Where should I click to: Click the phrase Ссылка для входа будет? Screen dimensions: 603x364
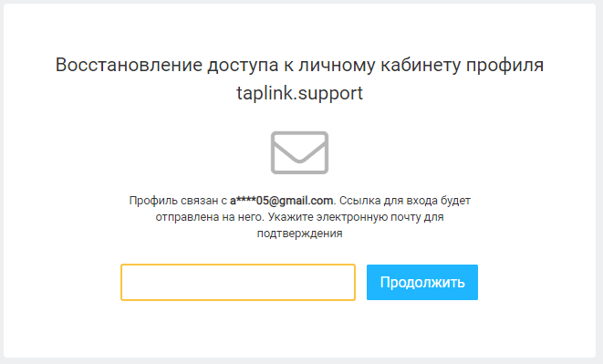(405, 201)
